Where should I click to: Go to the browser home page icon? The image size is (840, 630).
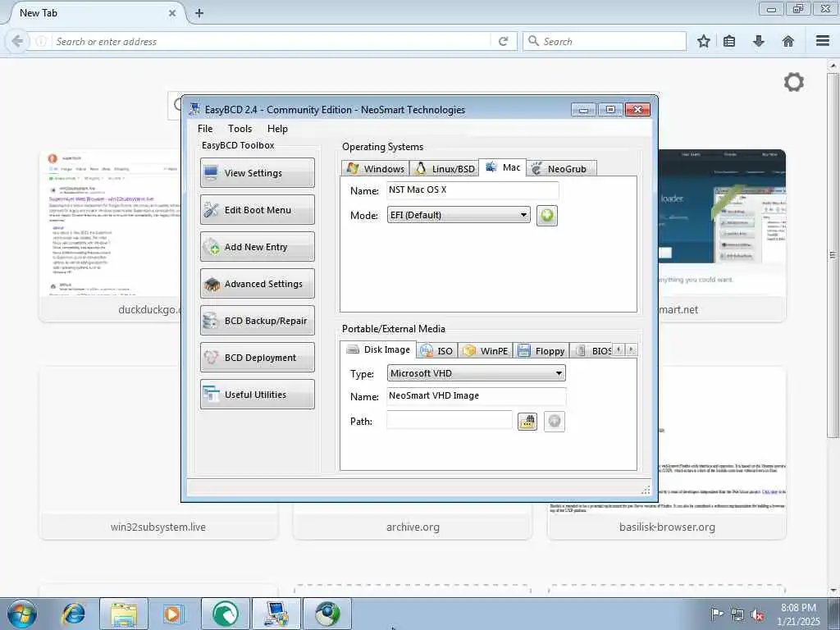788,41
